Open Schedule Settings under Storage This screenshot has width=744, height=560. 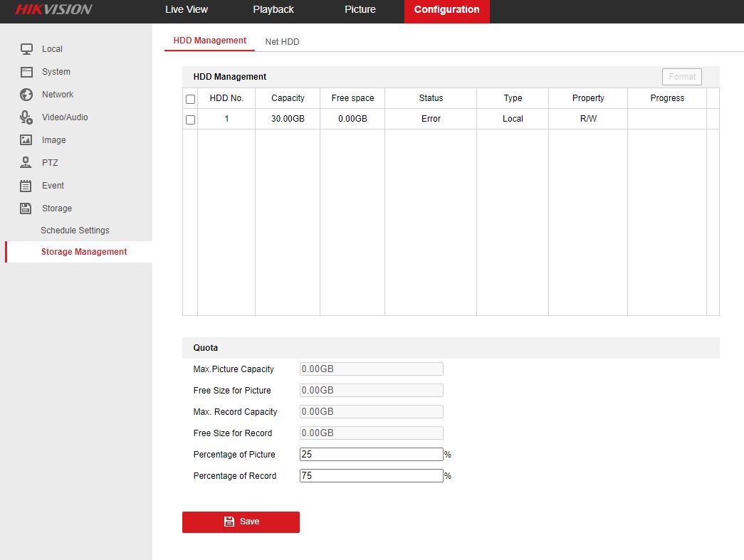click(75, 231)
